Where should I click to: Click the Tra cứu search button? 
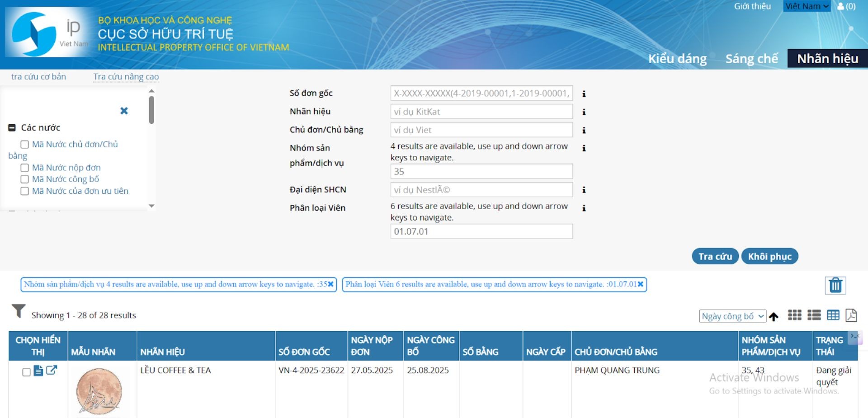715,257
